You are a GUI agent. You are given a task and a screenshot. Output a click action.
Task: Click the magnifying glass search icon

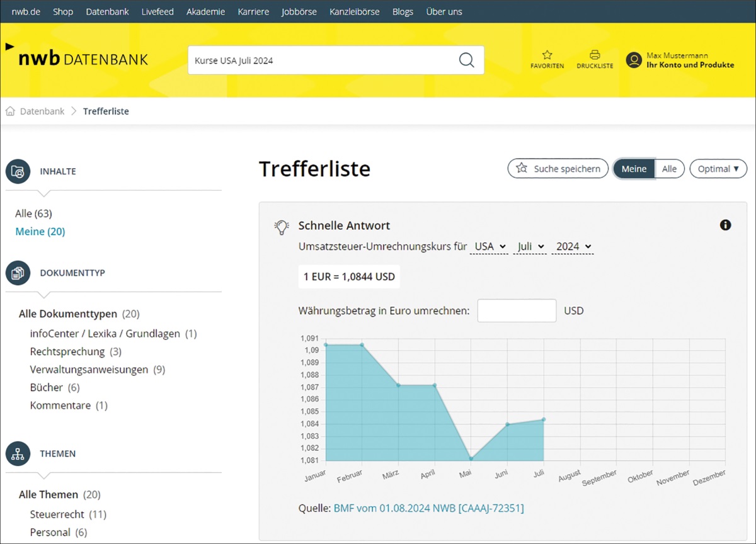[x=466, y=60]
